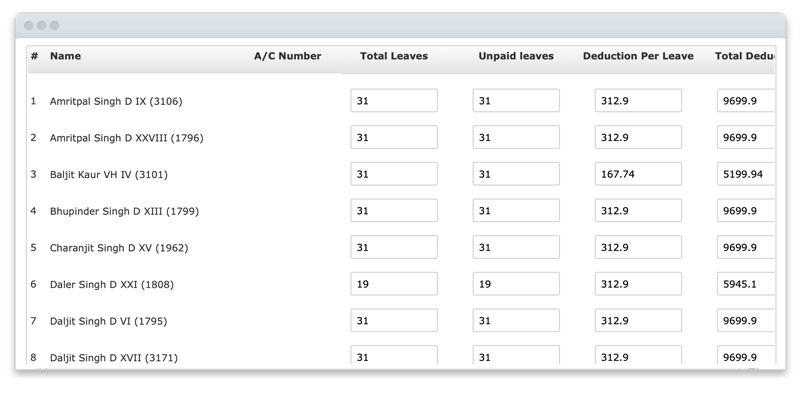Click Total Deduction field showing 5199.94

click(746, 174)
